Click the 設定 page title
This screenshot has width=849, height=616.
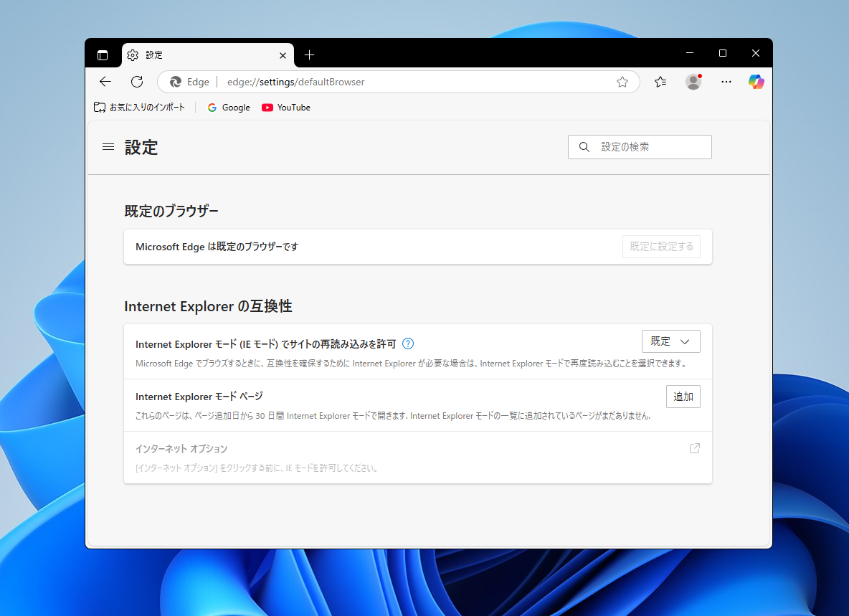pyautogui.click(x=141, y=147)
